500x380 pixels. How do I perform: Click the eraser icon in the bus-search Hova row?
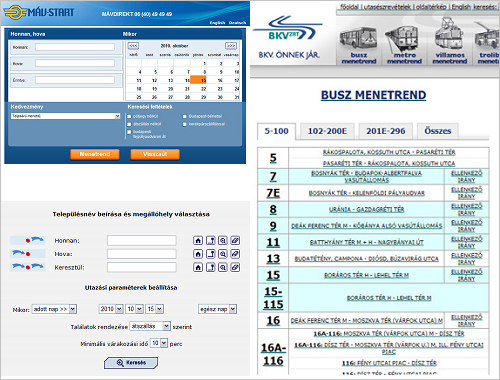[235, 254]
